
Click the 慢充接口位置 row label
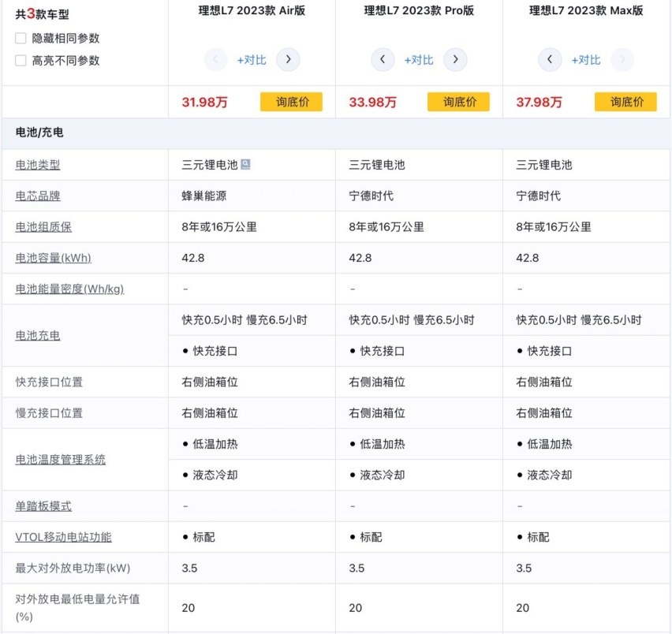click(x=49, y=413)
